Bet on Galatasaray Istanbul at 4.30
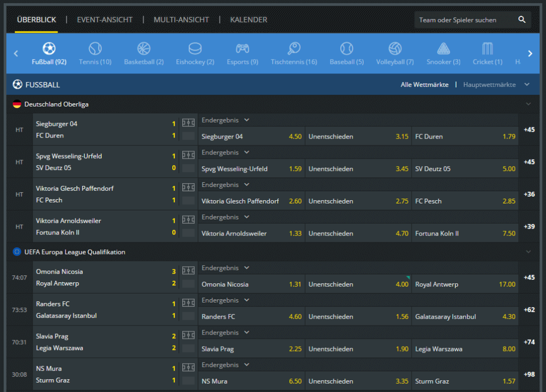Viewport: 546px width, 392px height. [465, 316]
